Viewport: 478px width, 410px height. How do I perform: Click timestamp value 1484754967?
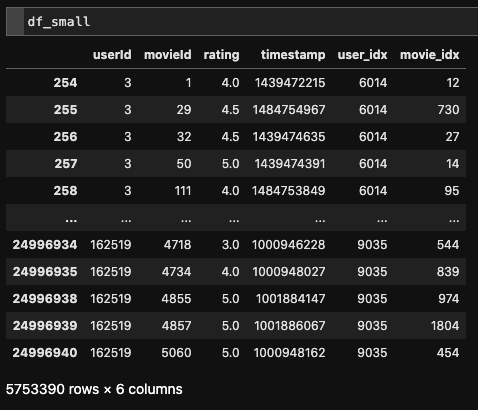289,109
